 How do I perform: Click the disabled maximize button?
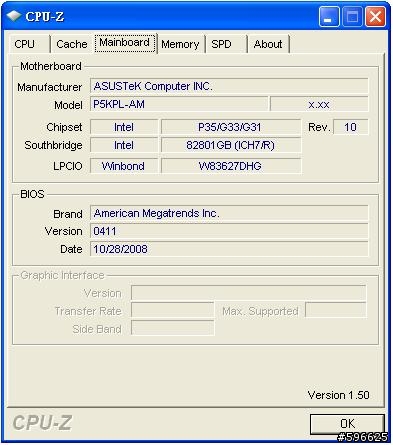[352, 16]
